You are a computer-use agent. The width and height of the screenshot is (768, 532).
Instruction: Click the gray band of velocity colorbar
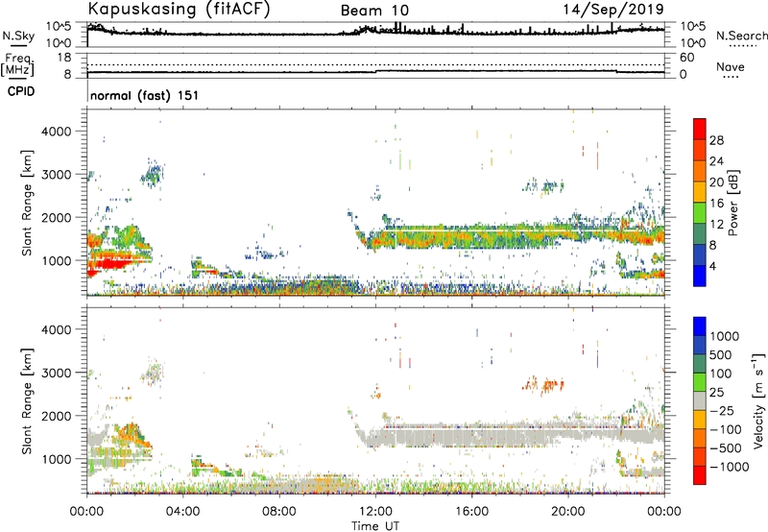(700, 400)
